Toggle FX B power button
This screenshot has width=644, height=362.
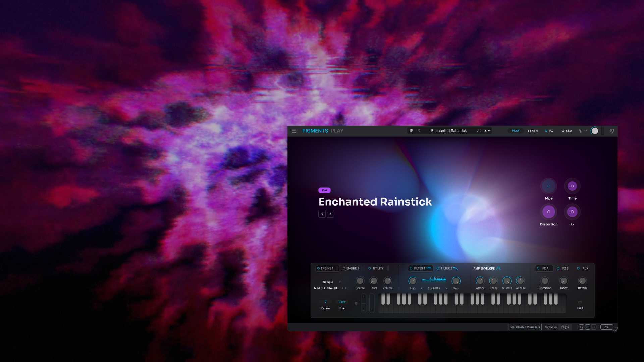click(558, 268)
